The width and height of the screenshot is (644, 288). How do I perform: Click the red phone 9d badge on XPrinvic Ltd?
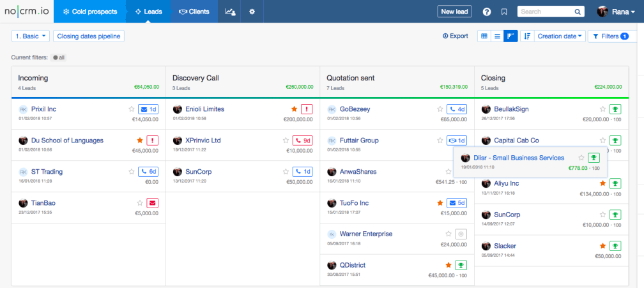coord(302,140)
